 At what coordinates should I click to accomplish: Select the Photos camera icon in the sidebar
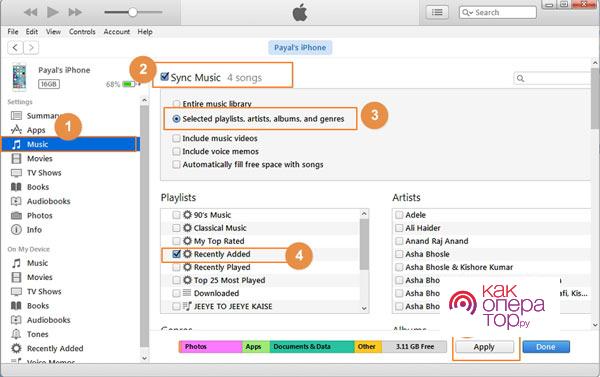(x=16, y=215)
